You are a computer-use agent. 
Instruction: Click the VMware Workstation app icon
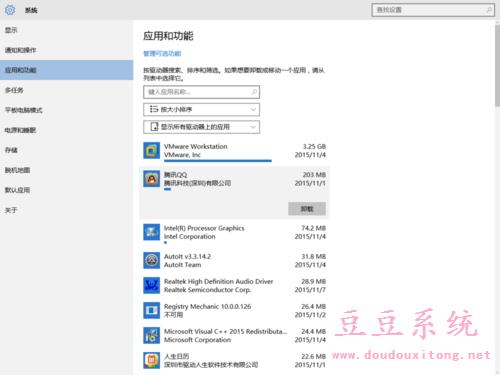click(152, 150)
